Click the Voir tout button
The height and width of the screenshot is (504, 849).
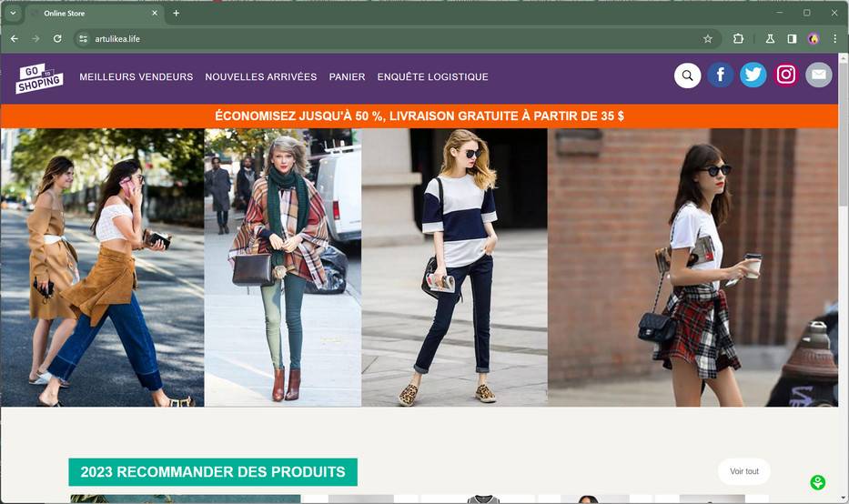pyautogui.click(x=744, y=471)
